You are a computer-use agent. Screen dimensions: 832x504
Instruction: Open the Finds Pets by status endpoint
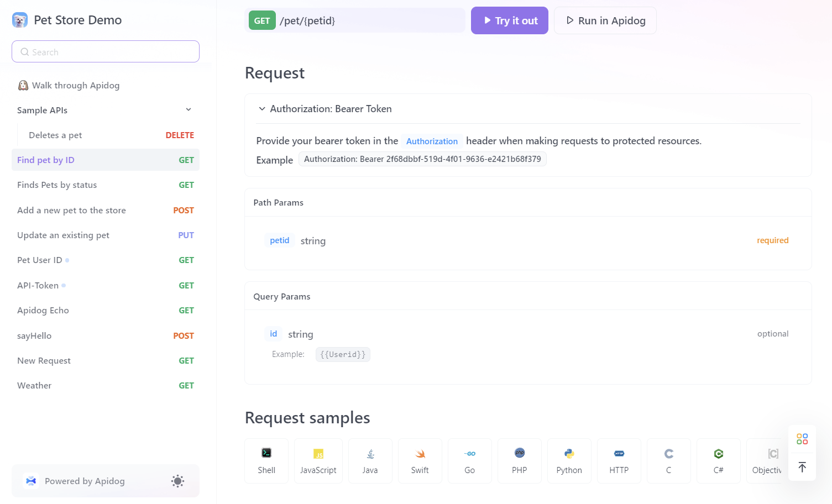(x=57, y=185)
